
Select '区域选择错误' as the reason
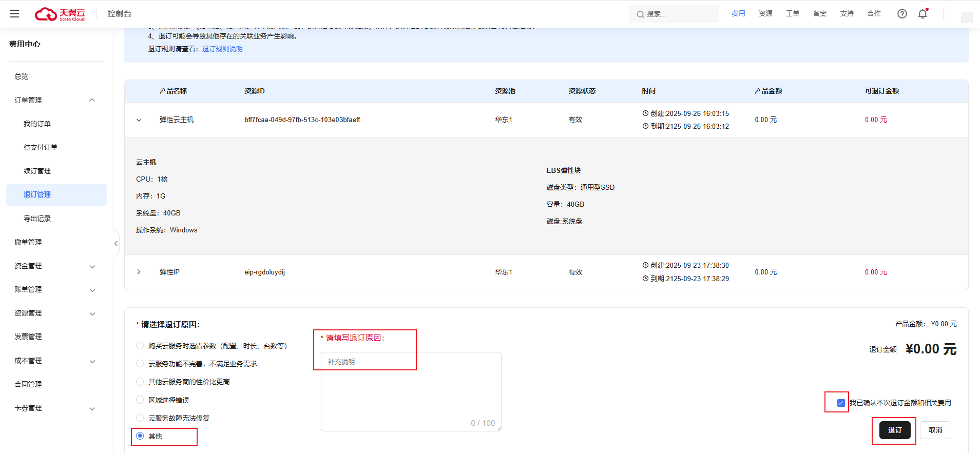[x=140, y=400]
